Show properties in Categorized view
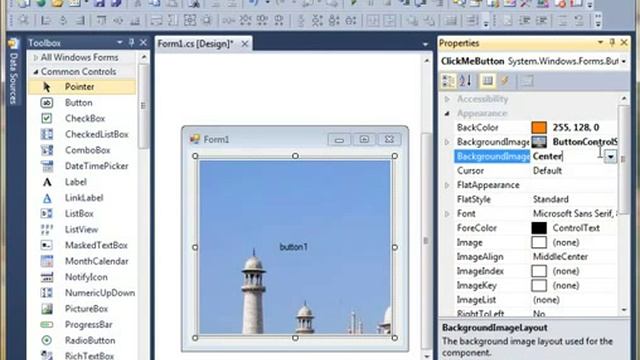Screen dimensions: 640x360 pos(449,81)
